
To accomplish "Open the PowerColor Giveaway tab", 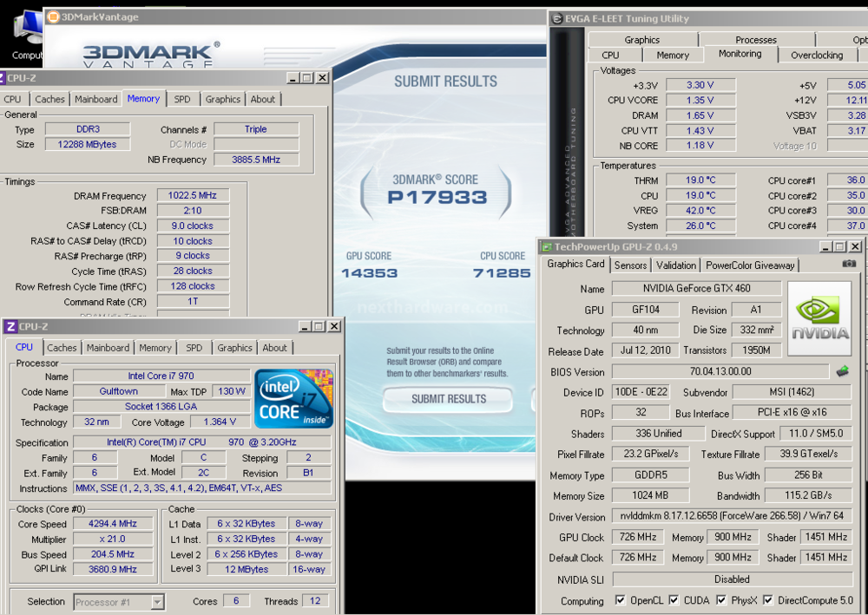I will 750,265.
